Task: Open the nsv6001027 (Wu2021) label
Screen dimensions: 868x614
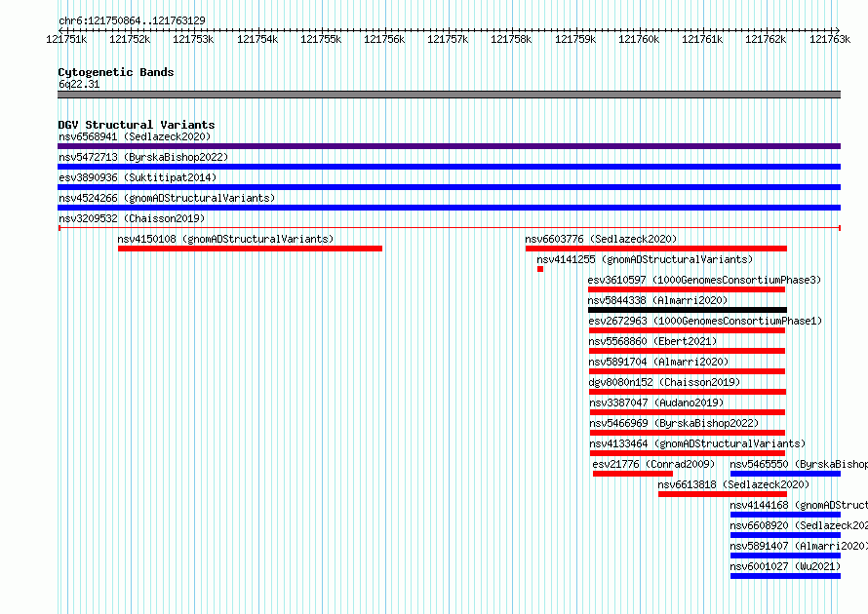Action: [785, 566]
